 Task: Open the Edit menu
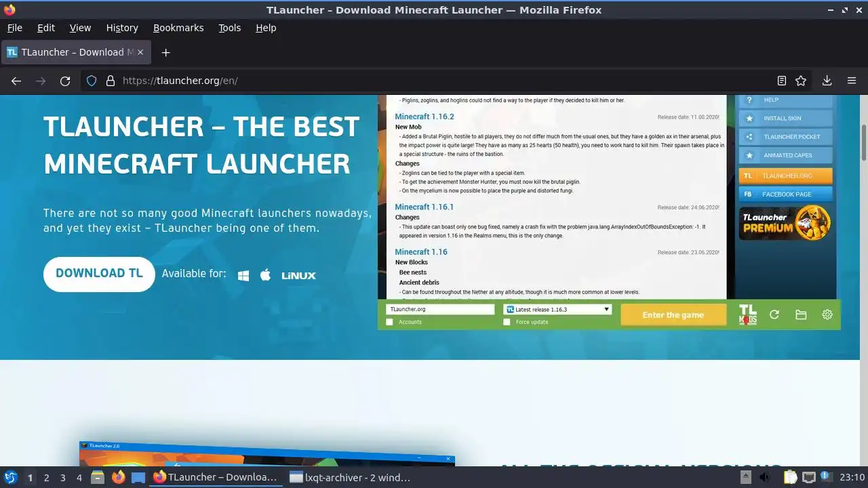(x=46, y=28)
